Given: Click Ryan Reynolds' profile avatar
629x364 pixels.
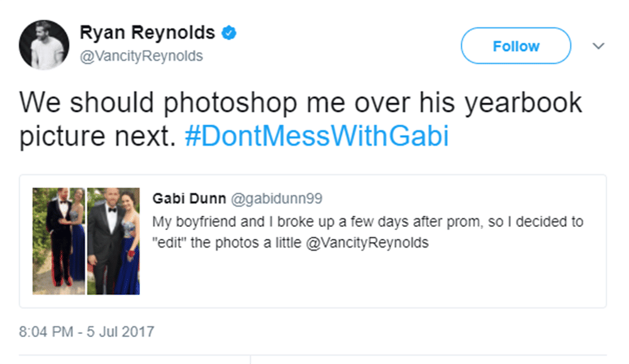Looking at the screenshot, I should 44,44.
